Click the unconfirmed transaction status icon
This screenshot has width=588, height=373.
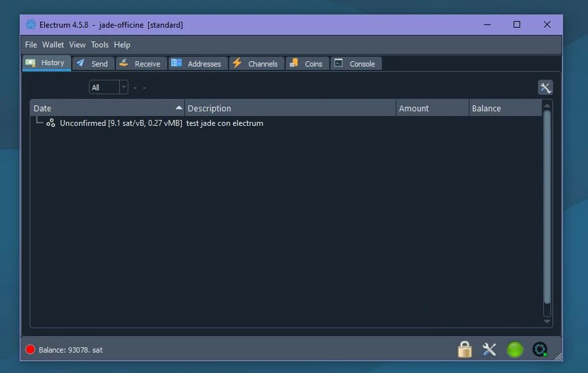[x=51, y=123]
